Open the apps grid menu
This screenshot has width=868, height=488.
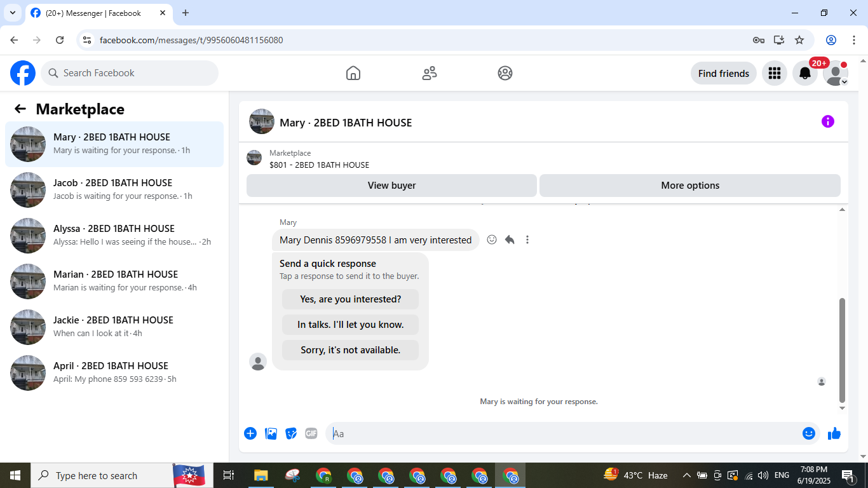(x=774, y=73)
